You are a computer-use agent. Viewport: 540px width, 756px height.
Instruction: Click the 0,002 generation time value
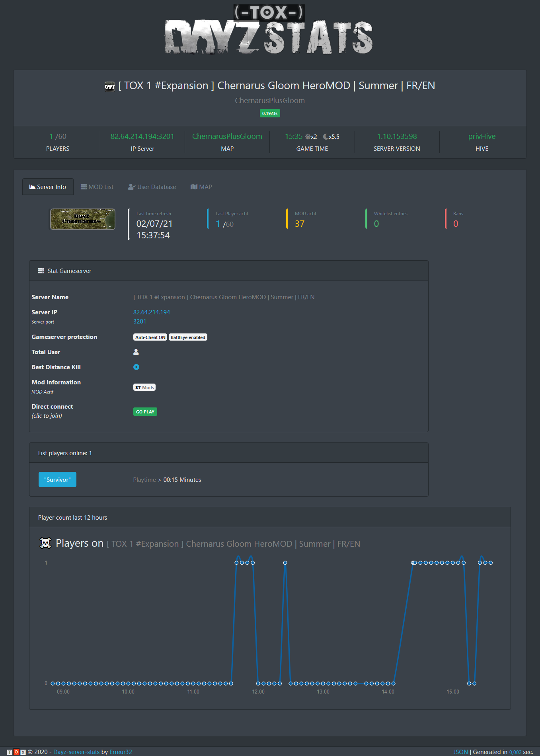coord(515,752)
